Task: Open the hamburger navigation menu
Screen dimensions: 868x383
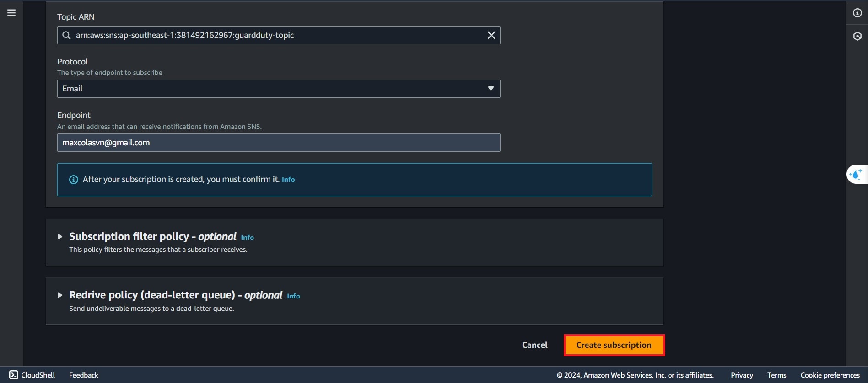Action: (x=11, y=13)
